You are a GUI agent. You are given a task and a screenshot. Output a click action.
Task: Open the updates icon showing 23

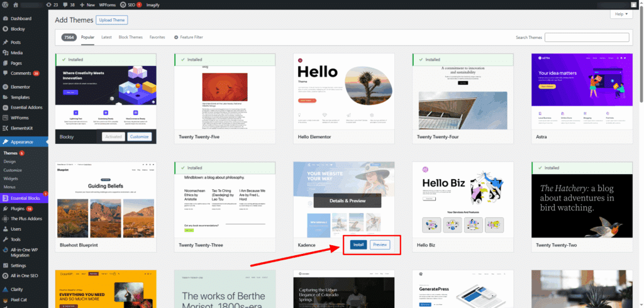(49, 5)
